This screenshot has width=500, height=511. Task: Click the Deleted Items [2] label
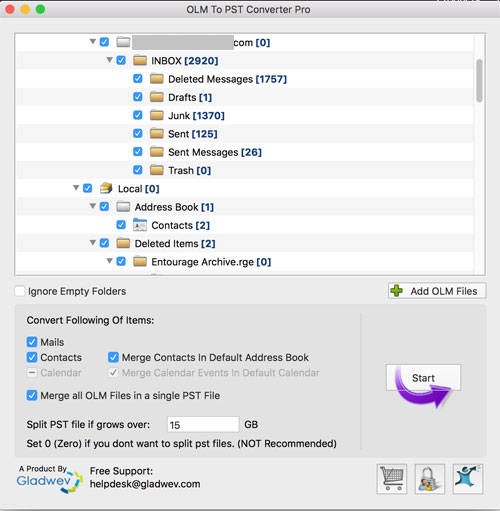pos(175,244)
